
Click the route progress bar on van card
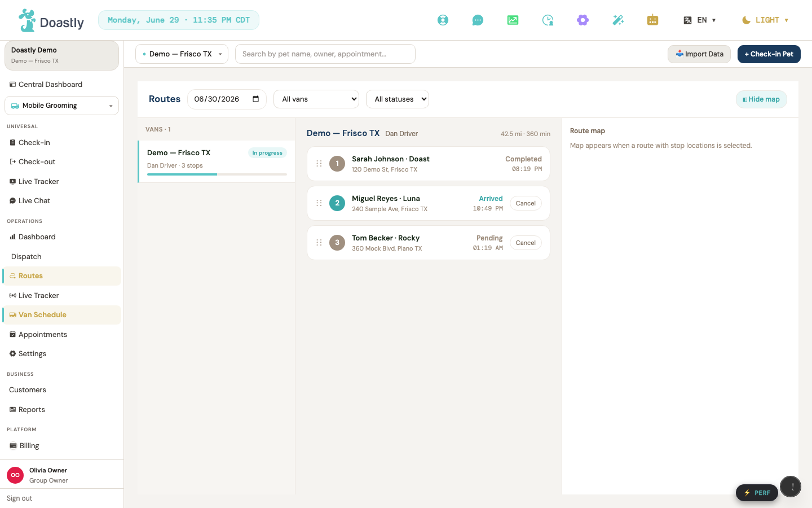click(x=217, y=174)
